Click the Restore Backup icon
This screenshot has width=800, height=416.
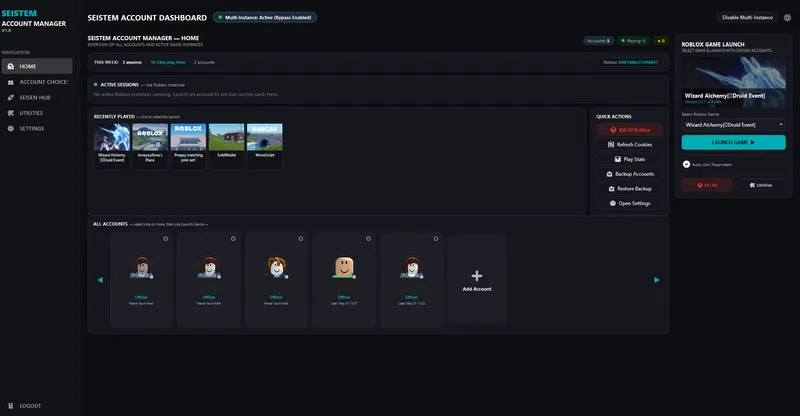pyautogui.click(x=611, y=189)
